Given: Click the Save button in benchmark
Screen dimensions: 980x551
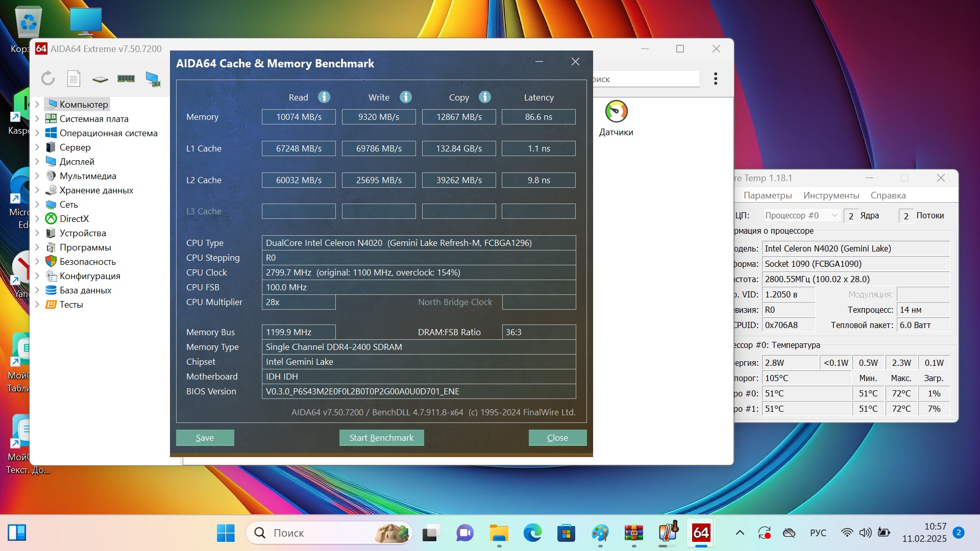Looking at the screenshot, I should pyautogui.click(x=205, y=438).
